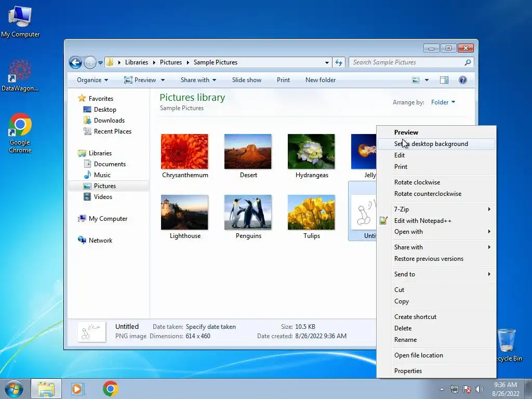Select Restore previous versions
532x399 pixels.
(x=436, y=259)
